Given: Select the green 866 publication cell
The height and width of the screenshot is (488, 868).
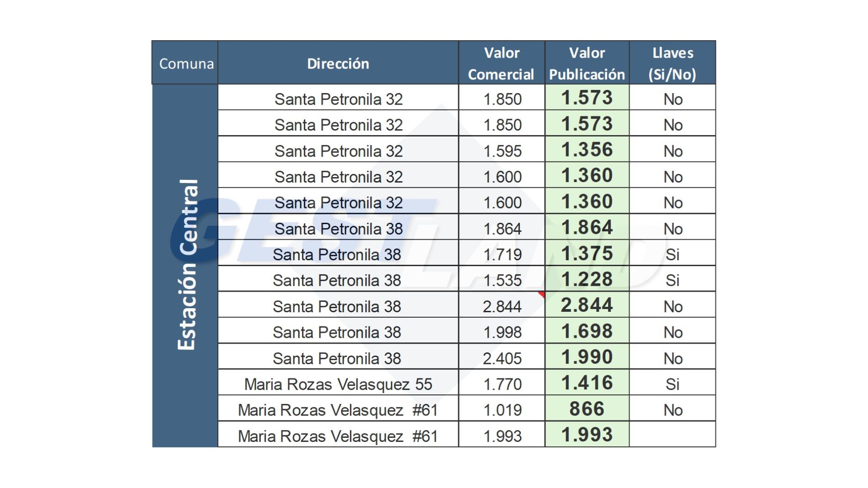Looking at the screenshot, I should point(587,409).
